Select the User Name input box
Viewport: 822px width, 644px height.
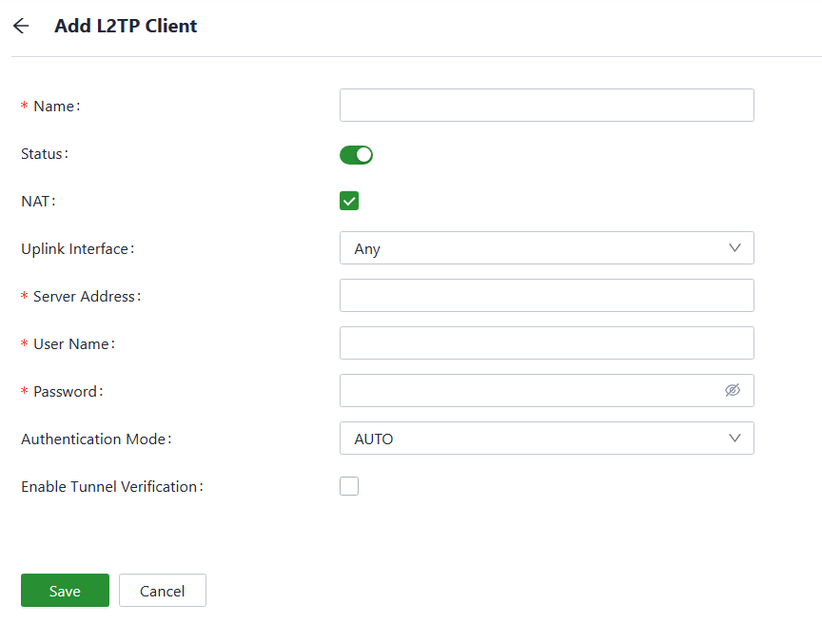(x=546, y=343)
